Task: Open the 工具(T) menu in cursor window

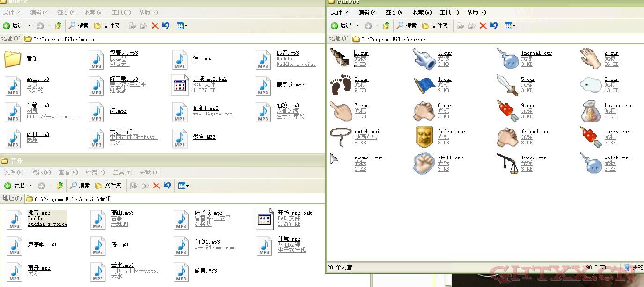Action: tap(449, 13)
